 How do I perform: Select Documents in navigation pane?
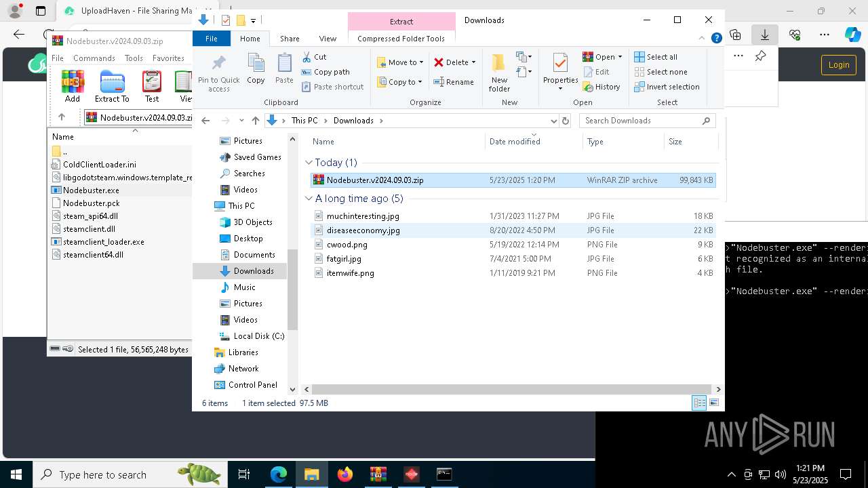click(x=248, y=255)
